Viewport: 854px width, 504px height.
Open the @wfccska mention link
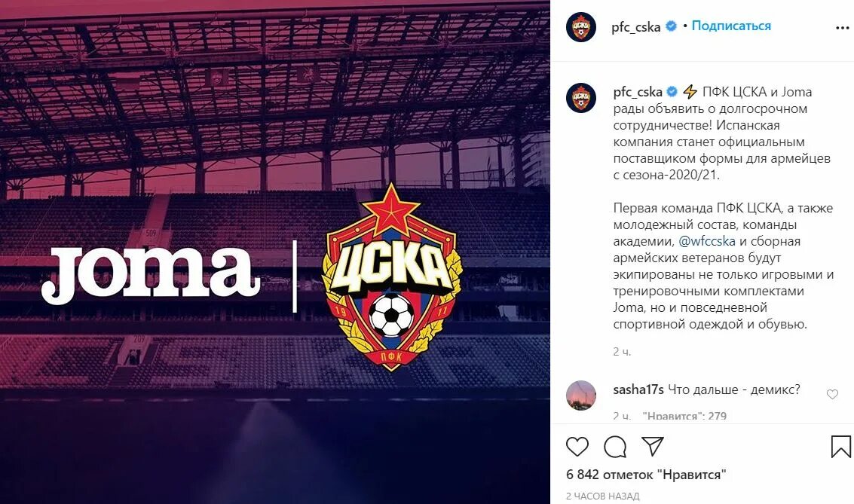[x=707, y=241]
